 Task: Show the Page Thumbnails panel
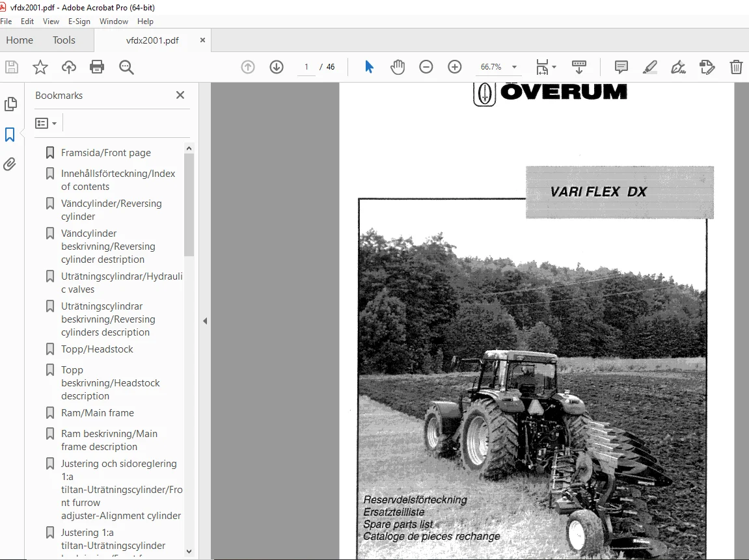pos(10,104)
